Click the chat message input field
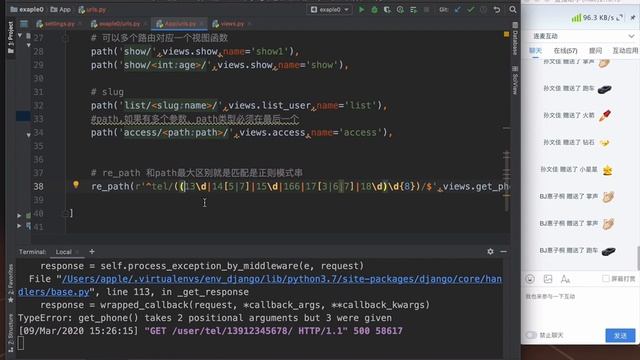Viewport: 640px width, 360px height. tap(580, 306)
